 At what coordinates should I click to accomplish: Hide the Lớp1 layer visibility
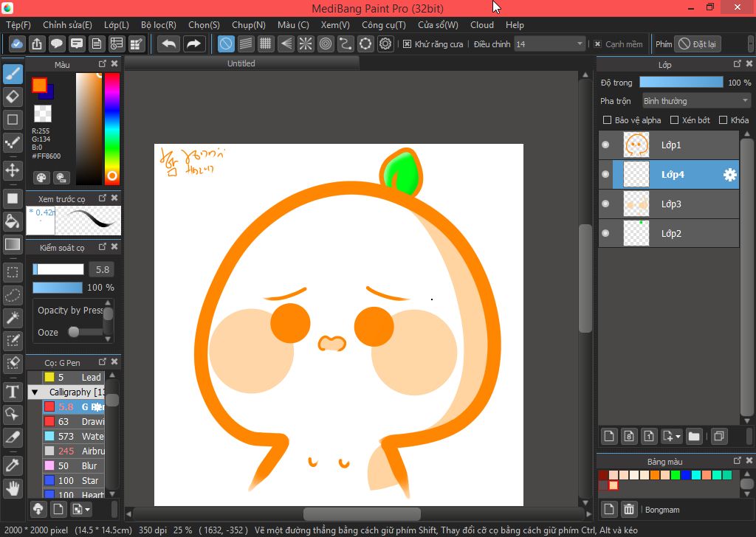point(605,145)
